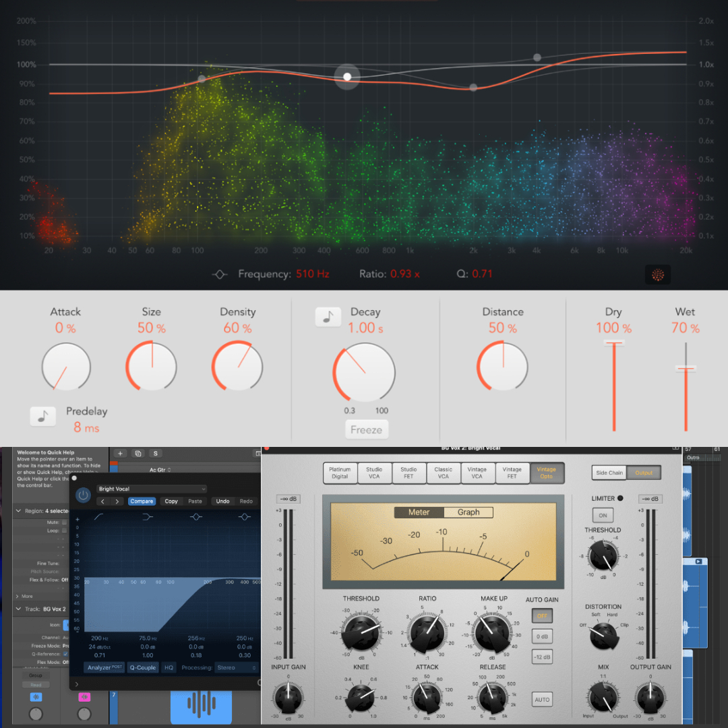Image resolution: width=728 pixels, height=728 pixels.
Task: Click the low shelf band icon
Action: [x=148, y=516]
